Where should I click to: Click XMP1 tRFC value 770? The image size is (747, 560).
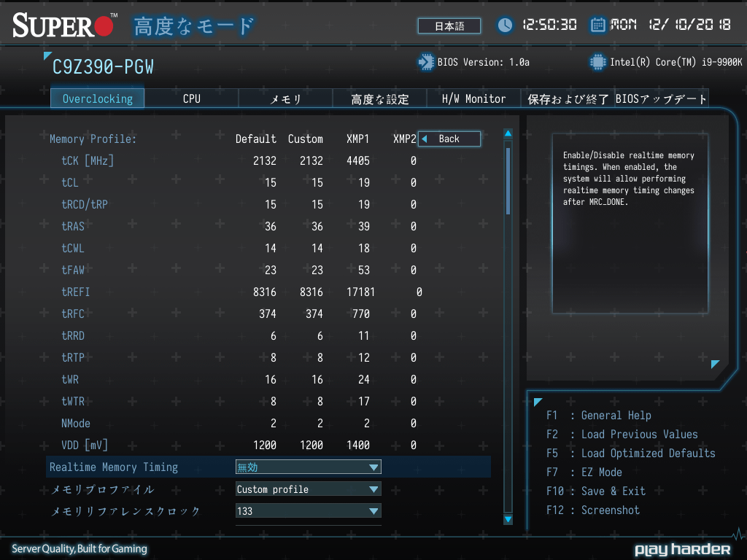(x=361, y=314)
